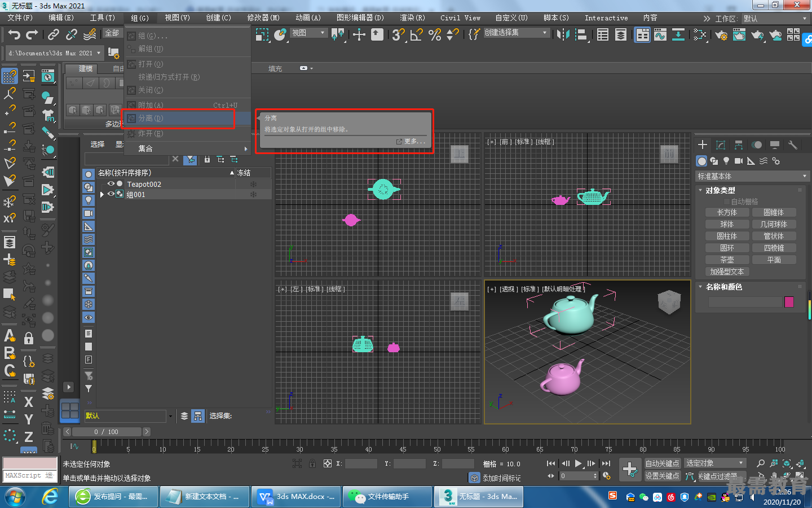Image resolution: width=812 pixels, height=508 pixels.
Task: Enable the Toggle Ribbon toolbar icon
Action: 642,35
